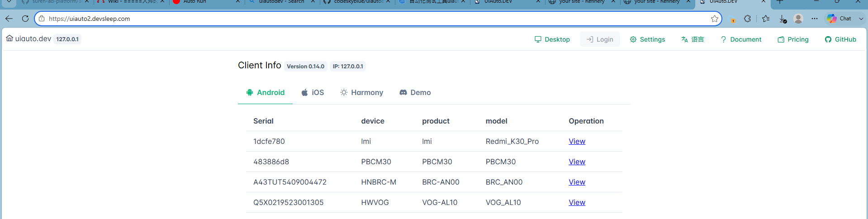Open the browser extensions puzzle icon
The height and width of the screenshot is (219, 868).
click(x=747, y=19)
